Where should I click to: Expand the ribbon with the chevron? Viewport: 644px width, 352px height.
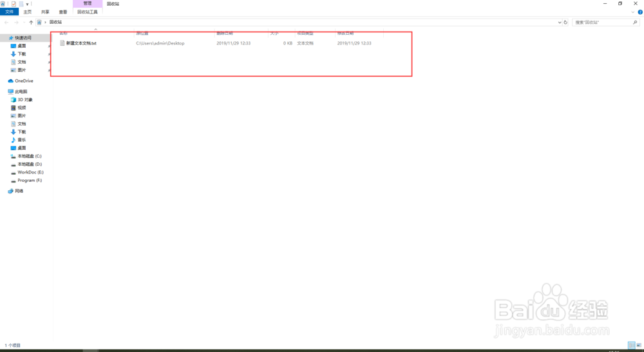pos(632,12)
